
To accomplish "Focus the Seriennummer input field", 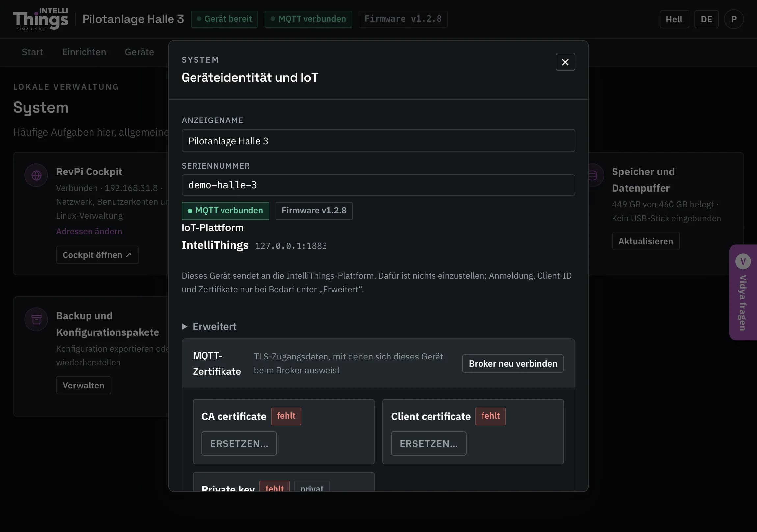I will pos(378,185).
